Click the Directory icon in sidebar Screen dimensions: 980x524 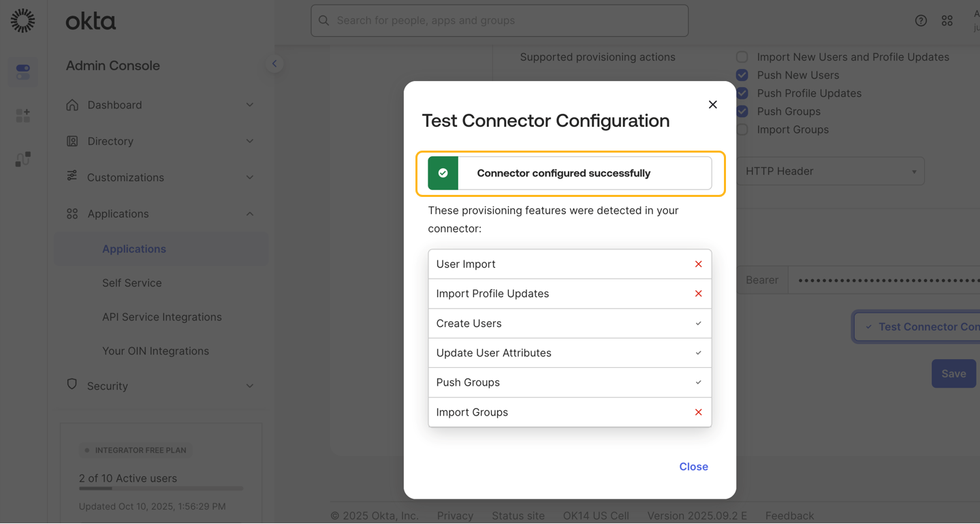coord(72,141)
